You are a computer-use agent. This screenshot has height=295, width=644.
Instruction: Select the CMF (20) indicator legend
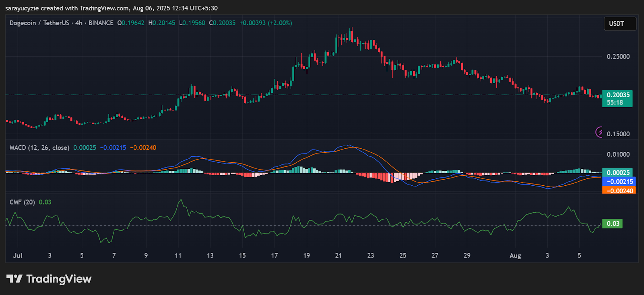point(22,202)
